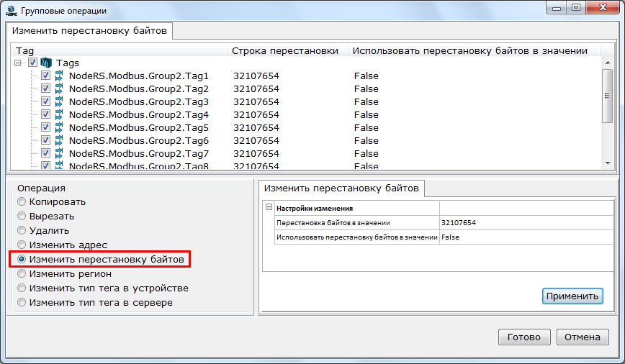The width and height of the screenshot is (625, 364).
Task: Uncheck the Tags root checkbox
Action: pyautogui.click(x=33, y=63)
